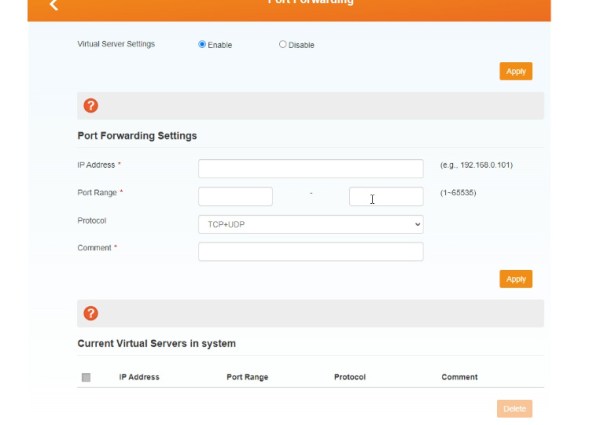Image resolution: width=604 pixels, height=425 pixels.
Task: Go back using the header arrow
Action: tap(54, 5)
